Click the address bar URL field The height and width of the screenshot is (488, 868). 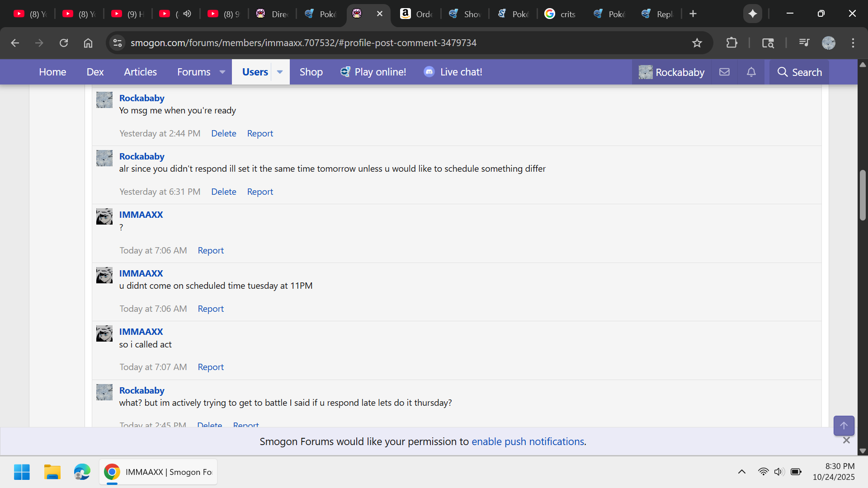tap(303, 43)
